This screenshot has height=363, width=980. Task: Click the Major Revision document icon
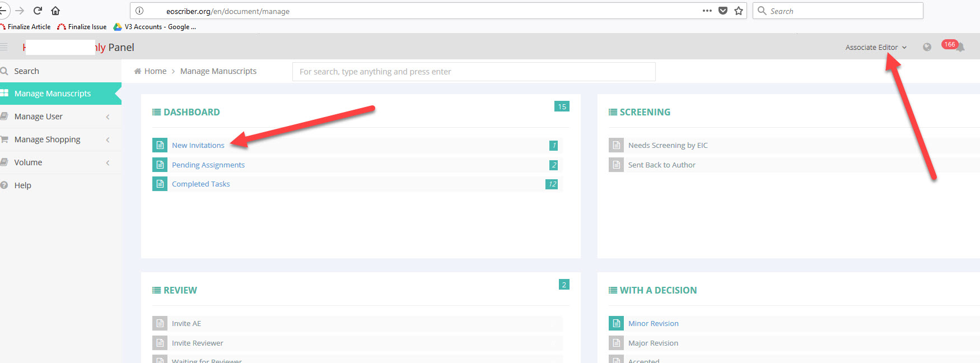pyautogui.click(x=616, y=343)
